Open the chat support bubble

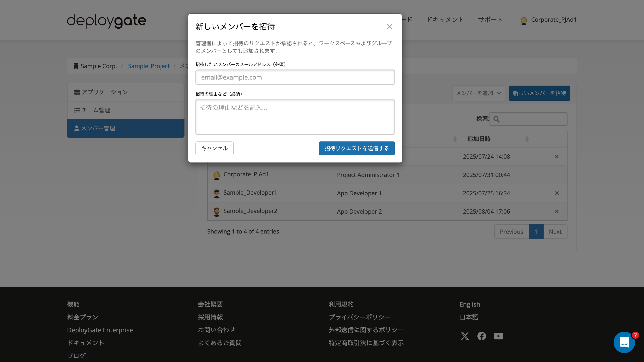pyautogui.click(x=624, y=342)
